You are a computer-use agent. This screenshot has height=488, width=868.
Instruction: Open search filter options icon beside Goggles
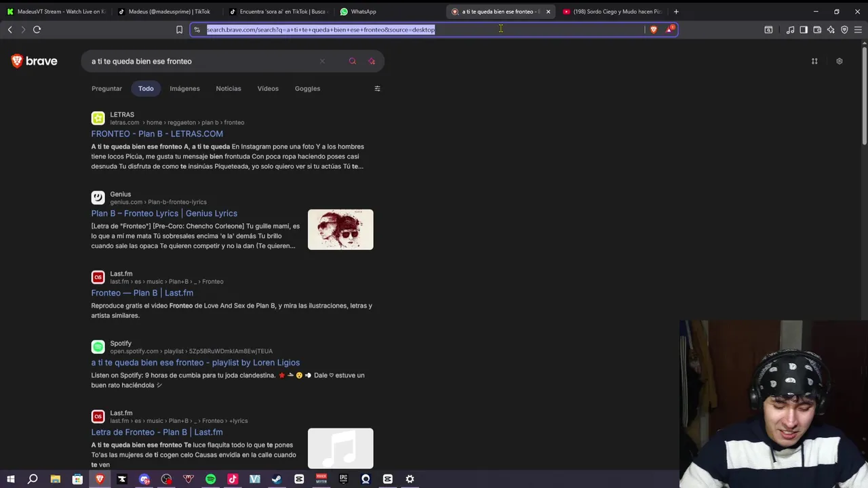377,89
